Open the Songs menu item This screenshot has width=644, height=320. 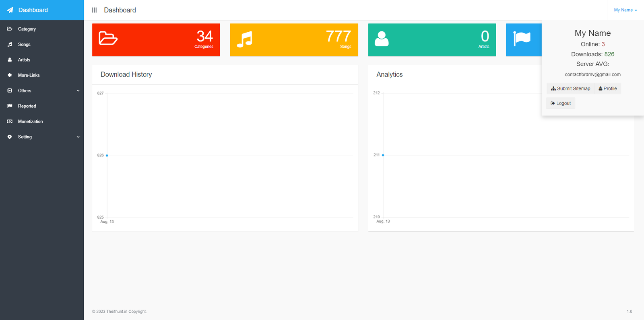pos(24,45)
